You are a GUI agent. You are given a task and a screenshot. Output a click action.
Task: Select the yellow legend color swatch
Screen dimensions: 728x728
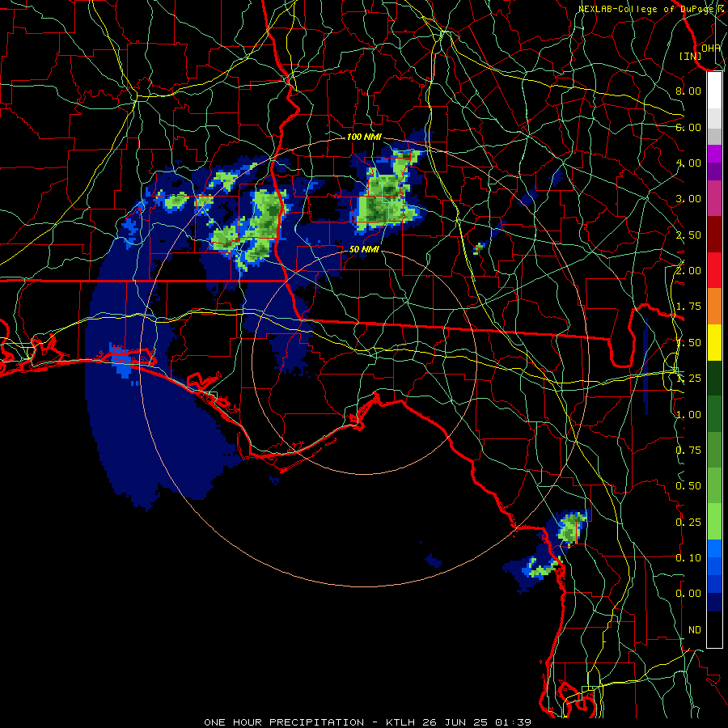click(x=714, y=343)
